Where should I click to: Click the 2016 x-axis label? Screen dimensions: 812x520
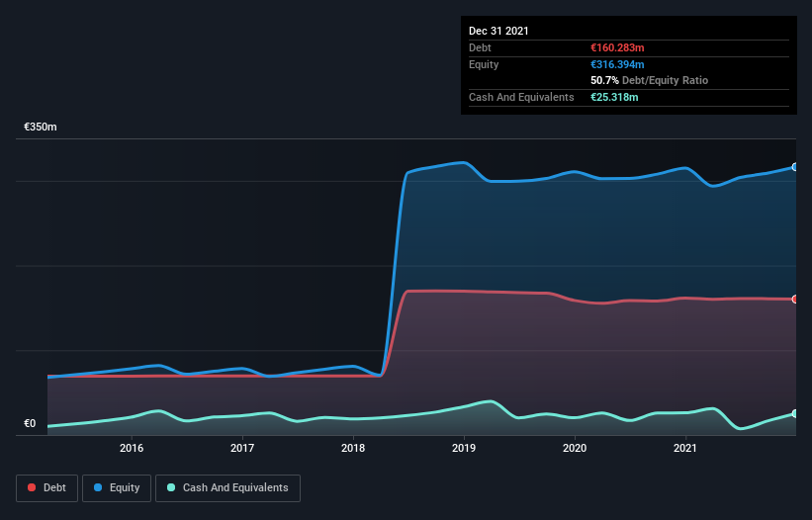(132, 448)
